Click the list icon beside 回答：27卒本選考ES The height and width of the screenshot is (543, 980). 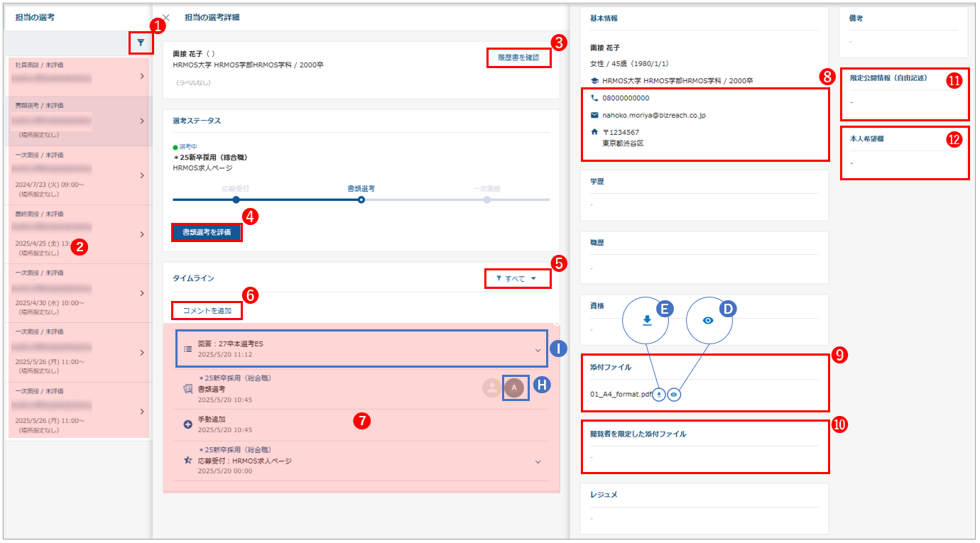(x=188, y=349)
